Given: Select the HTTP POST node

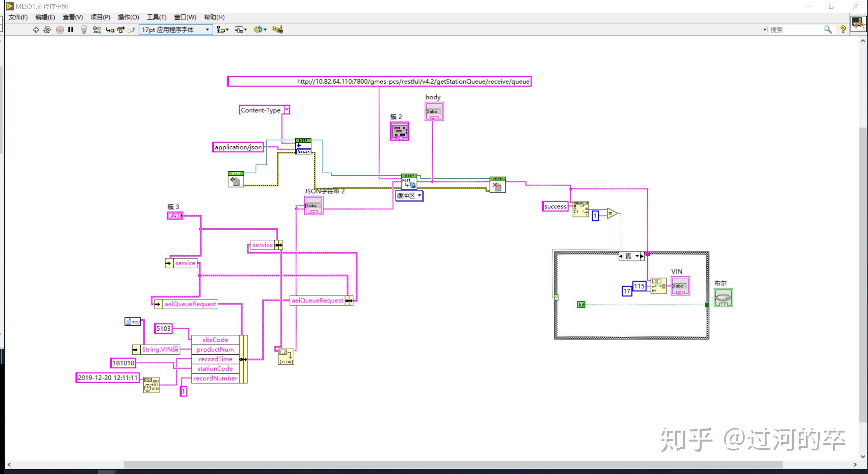Looking at the screenshot, I should pyautogui.click(x=409, y=182).
